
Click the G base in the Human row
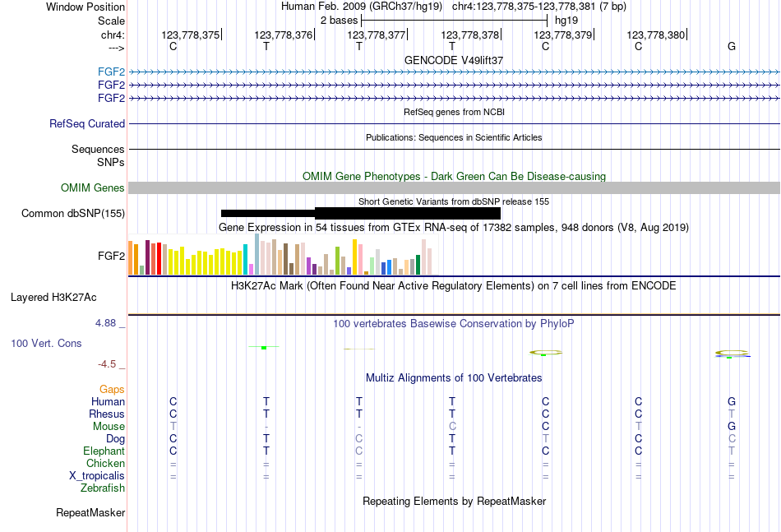(731, 401)
